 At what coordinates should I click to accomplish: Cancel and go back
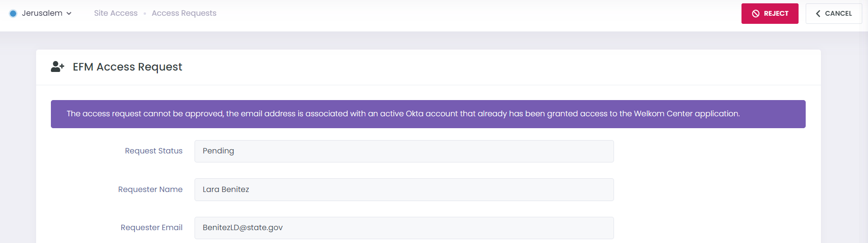[834, 13]
